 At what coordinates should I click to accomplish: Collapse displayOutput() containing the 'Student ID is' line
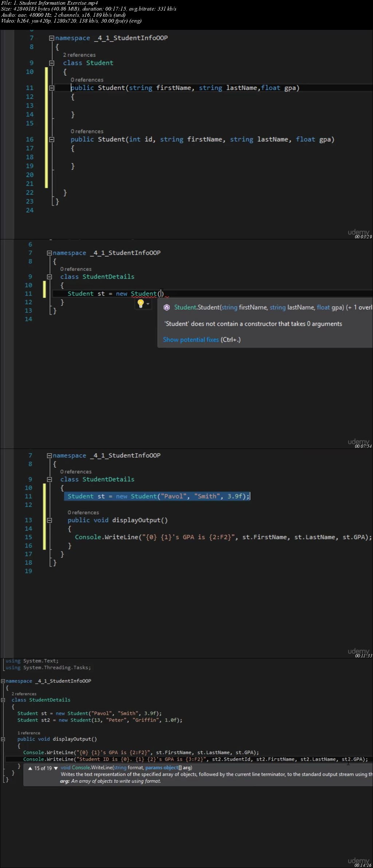[x=3, y=739]
